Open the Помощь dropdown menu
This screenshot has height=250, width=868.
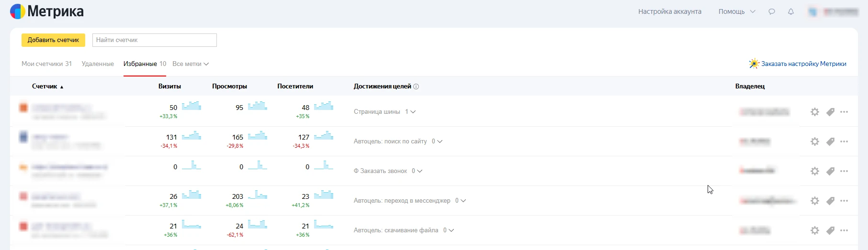(737, 11)
